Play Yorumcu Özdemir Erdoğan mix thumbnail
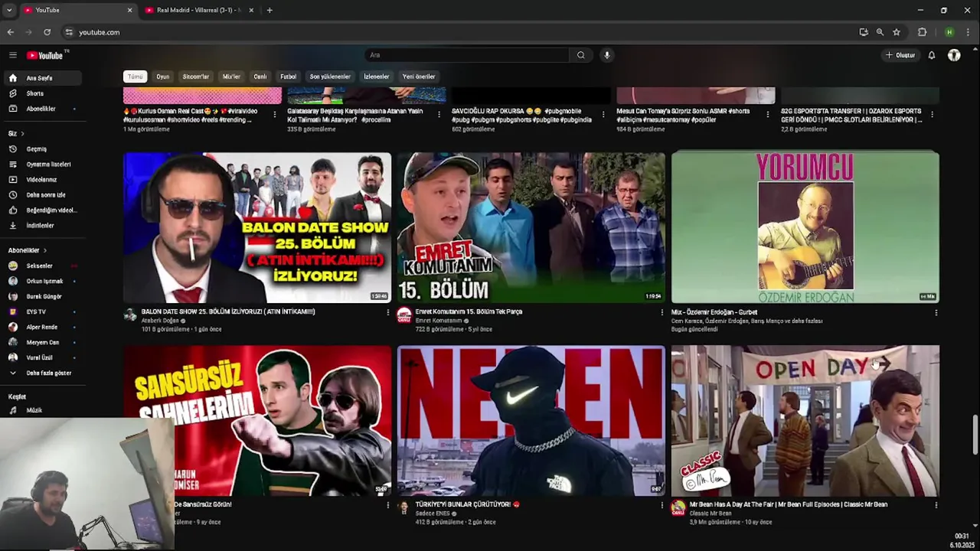This screenshot has height=551, width=980. [805, 227]
